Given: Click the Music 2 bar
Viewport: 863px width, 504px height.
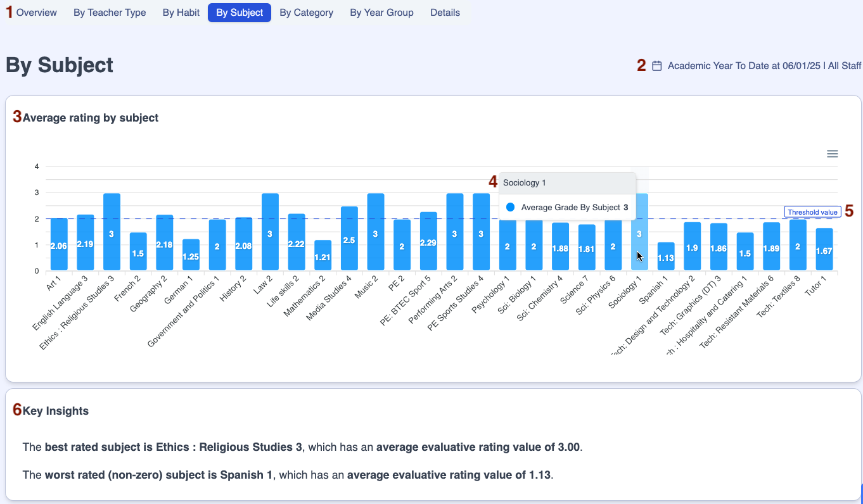Looking at the screenshot, I should coord(376,232).
